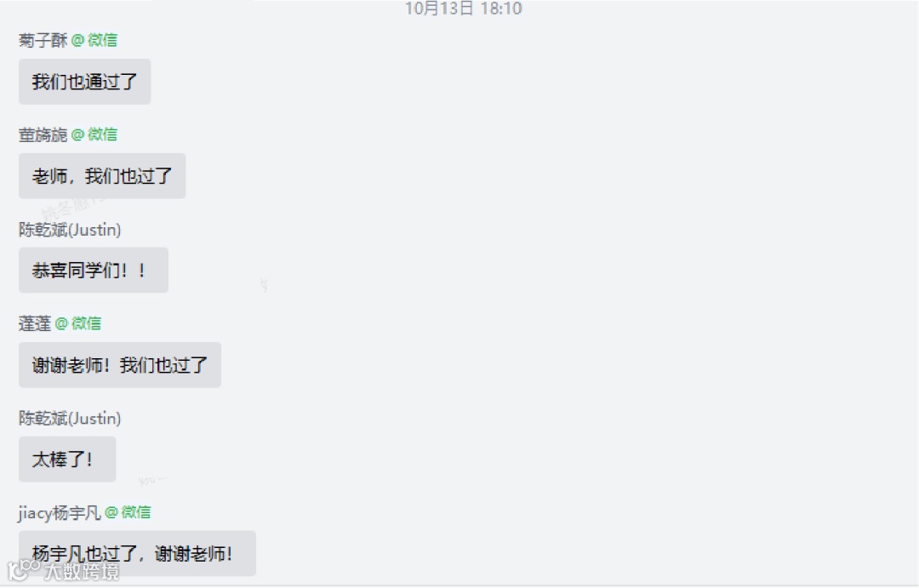The image size is (919, 588).
Task: Click the 大数跨境 watermark logo icon
Action: [x=23, y=570]
